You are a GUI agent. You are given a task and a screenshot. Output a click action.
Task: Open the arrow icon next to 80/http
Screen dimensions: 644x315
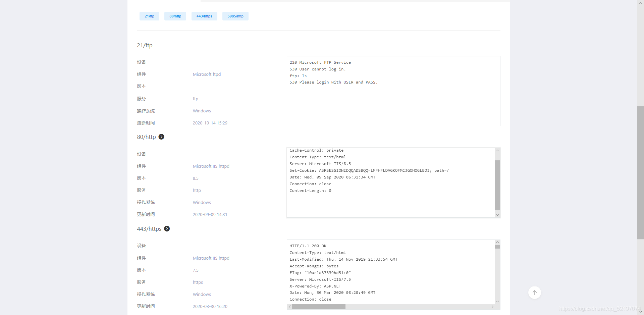(x=161, y=137)
